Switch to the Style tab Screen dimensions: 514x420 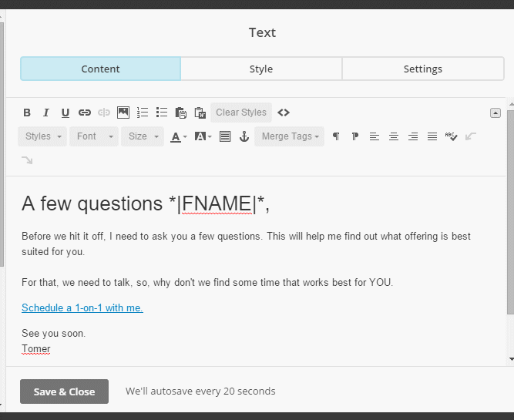pyautogui.click(x=261, y=69)
